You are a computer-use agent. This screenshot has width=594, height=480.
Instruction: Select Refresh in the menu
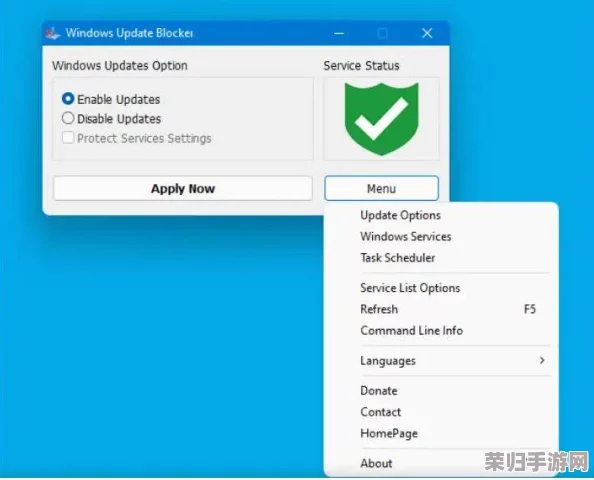pos(441,309)
